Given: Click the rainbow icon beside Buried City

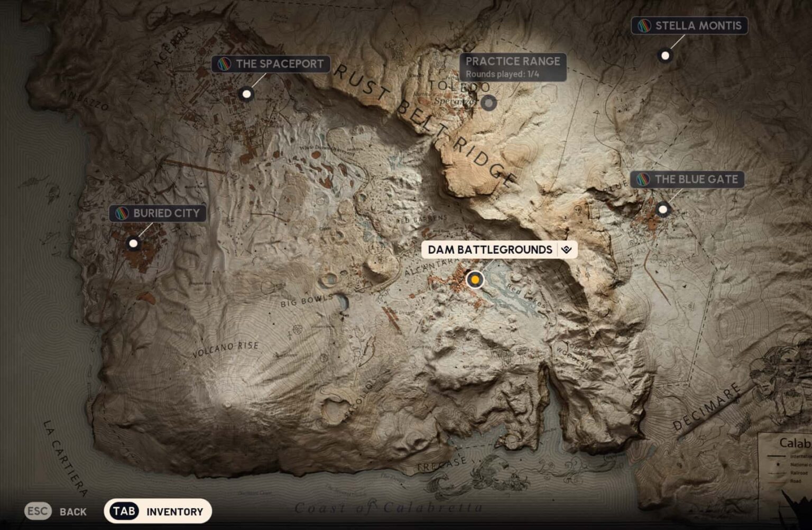Looking at the screenshot, I should pos(122,213).
